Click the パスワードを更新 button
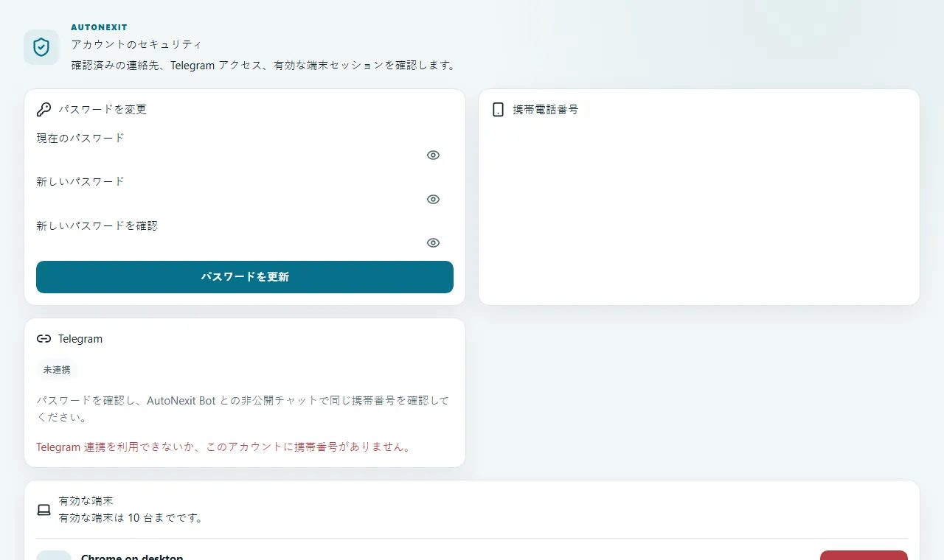Screen dimensions: 944x560 pos(245,277)
